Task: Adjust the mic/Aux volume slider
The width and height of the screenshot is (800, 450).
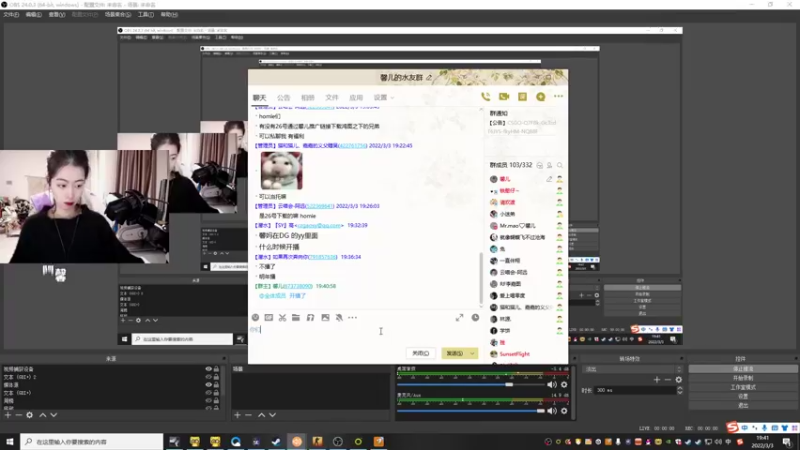Action: 540,411
